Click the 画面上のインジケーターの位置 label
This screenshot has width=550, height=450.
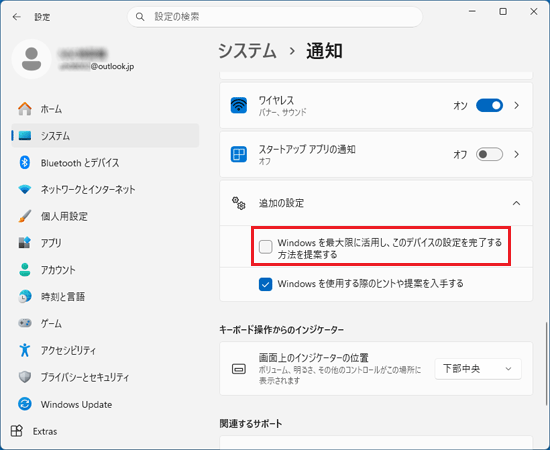coord(314,358)
